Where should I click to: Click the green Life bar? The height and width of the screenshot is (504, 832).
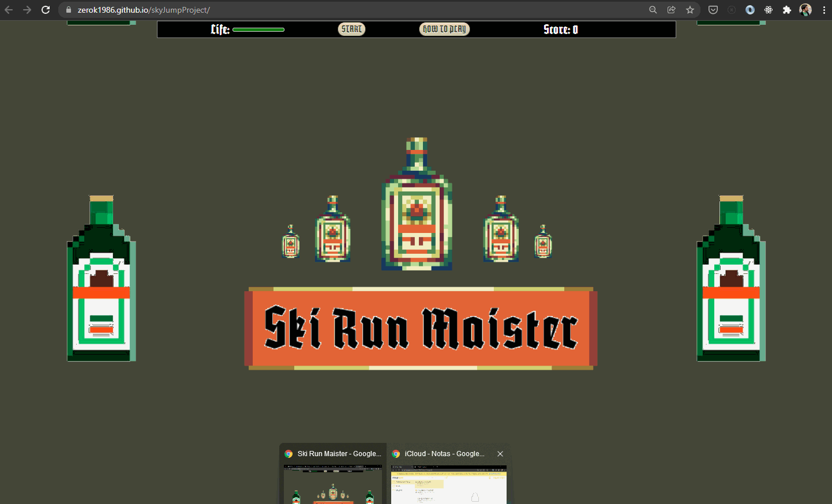coord(258,29)
